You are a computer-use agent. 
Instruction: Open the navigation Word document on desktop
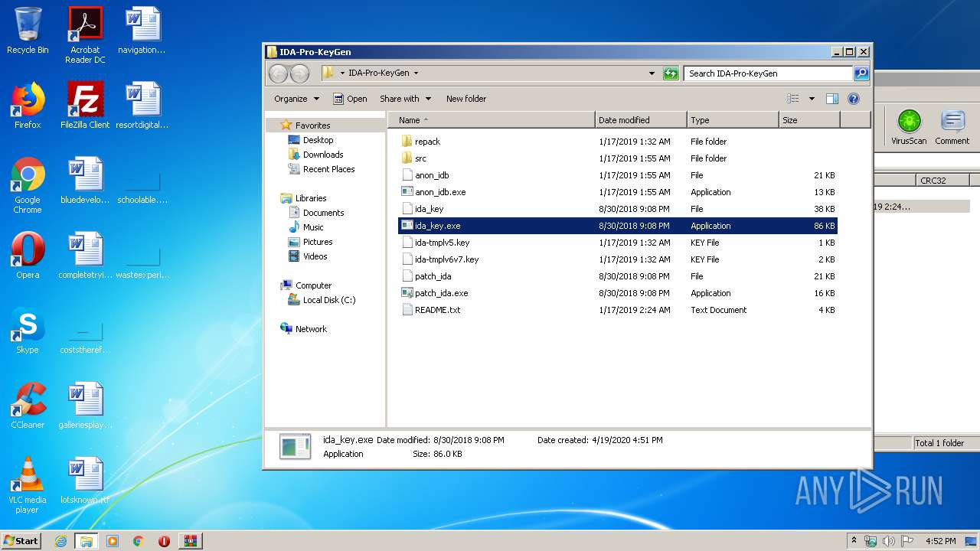(142, 31)
